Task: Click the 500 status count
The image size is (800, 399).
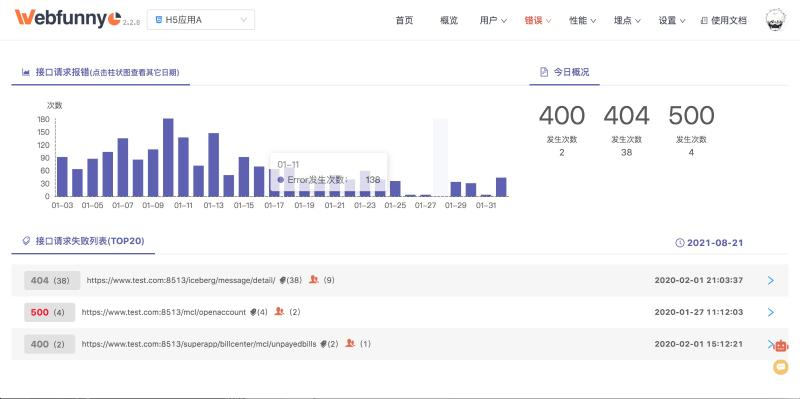Action: (x=691, y=115)
